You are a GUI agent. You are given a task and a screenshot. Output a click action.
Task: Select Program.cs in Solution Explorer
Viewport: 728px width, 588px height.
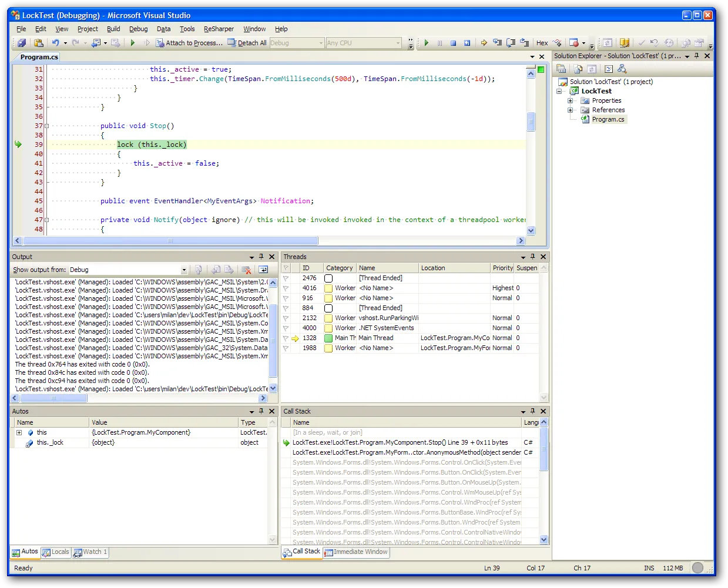click(x=608, y=119)
